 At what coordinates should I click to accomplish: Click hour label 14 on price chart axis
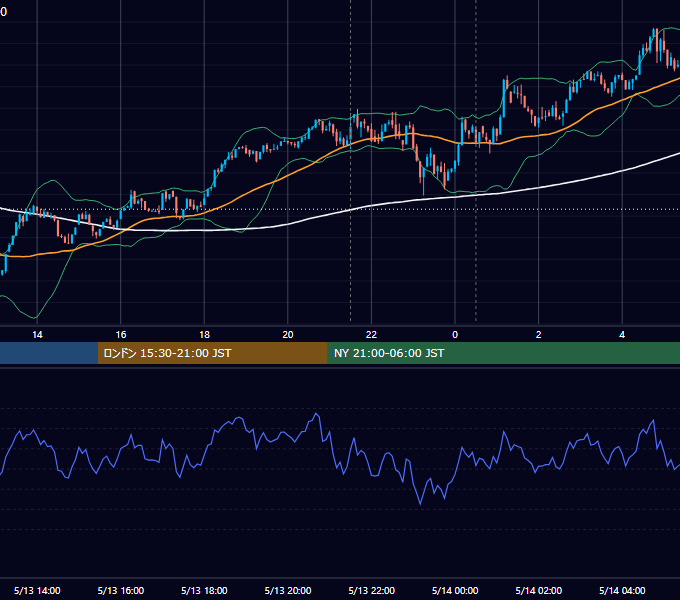click(x=37, y=335)
